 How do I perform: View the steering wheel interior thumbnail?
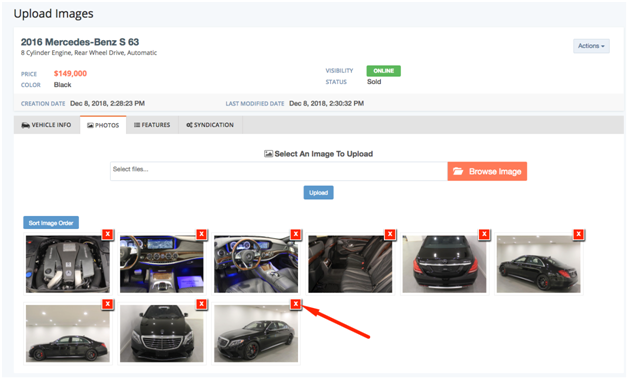tap(256, 264)
